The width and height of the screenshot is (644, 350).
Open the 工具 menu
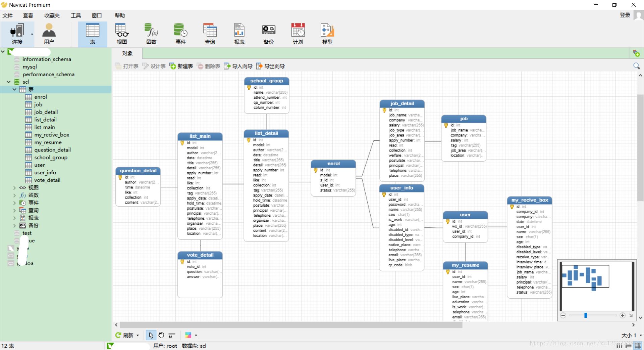tap(76, 15)
